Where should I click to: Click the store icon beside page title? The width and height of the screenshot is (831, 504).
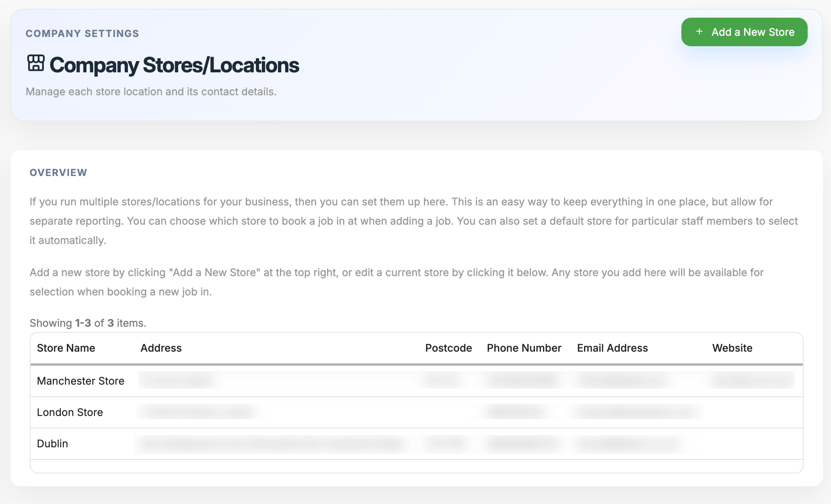click(x=36, y=63)
